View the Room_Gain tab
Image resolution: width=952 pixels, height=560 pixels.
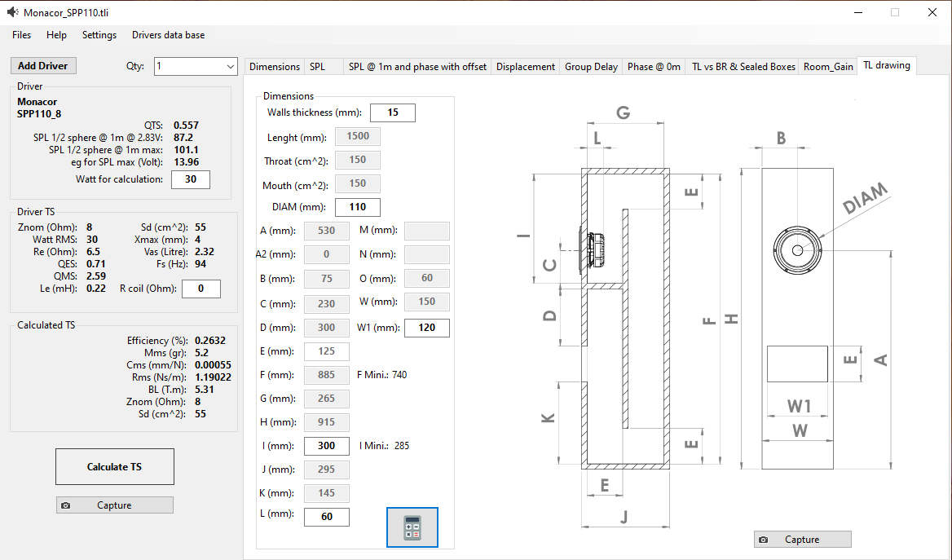click(829, 67)
